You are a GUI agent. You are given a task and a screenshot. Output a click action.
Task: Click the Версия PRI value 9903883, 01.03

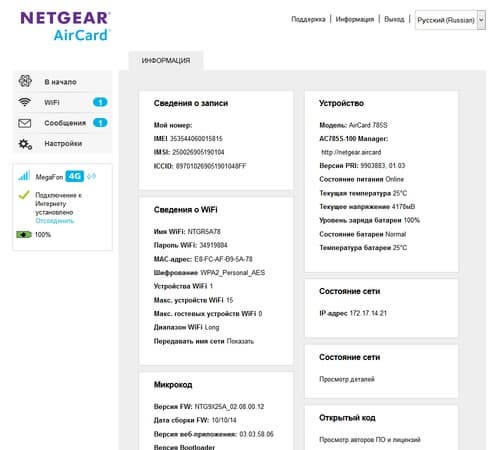pos(383,166)
